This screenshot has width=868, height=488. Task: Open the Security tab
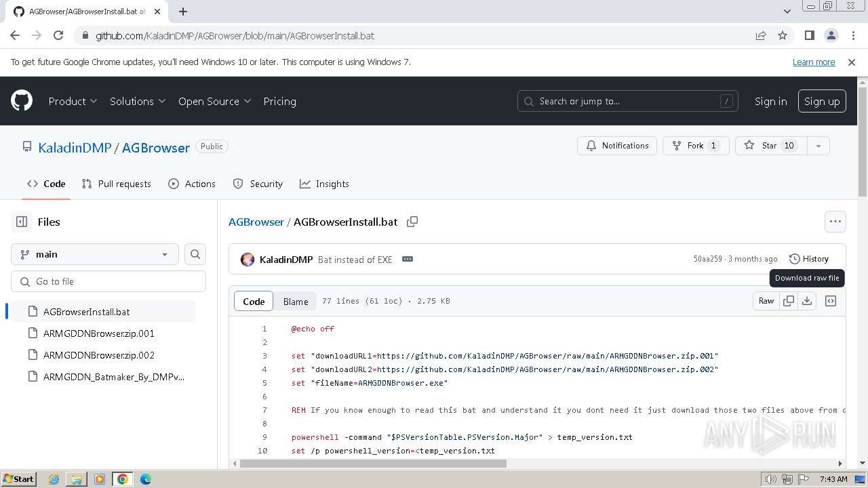point(258,184)
